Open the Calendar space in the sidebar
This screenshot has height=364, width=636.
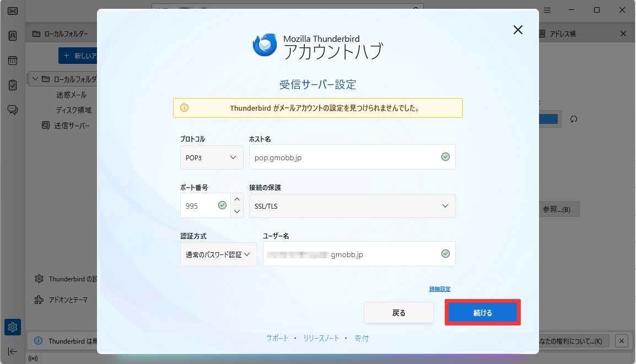12,60
